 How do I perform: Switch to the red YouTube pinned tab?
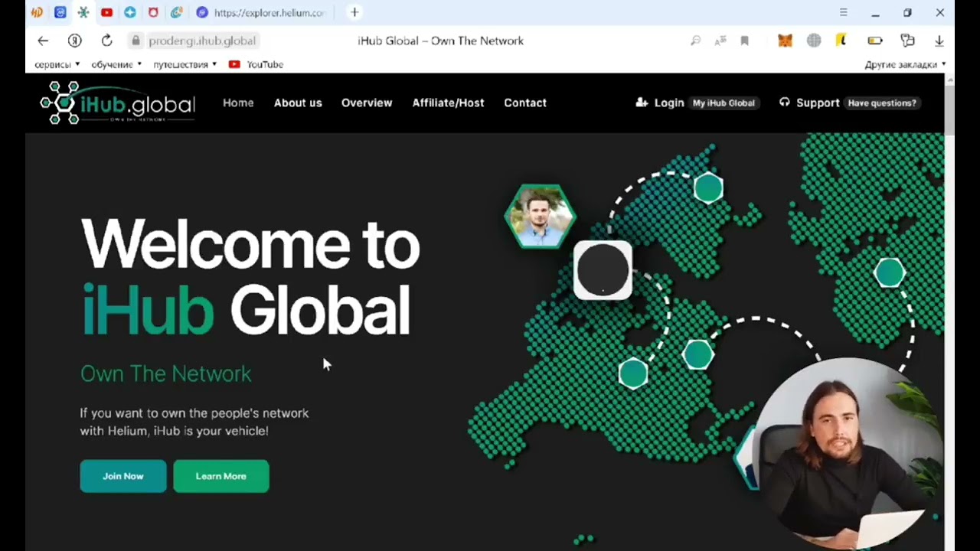click(x=106, y=12)
